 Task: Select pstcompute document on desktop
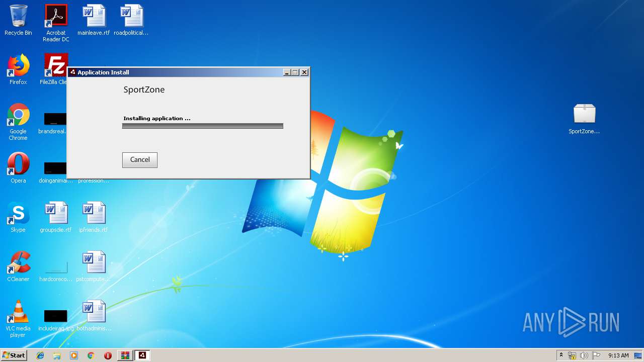click(94, 266)
